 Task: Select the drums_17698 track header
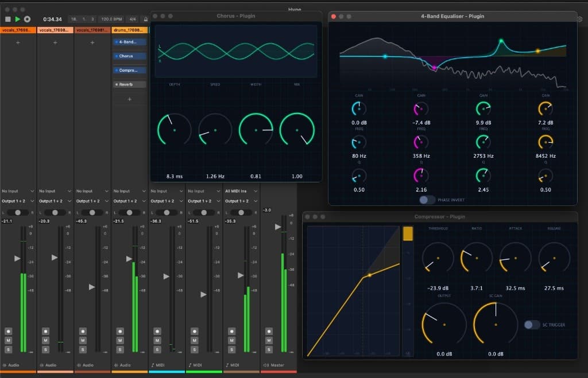coord(129,30)
